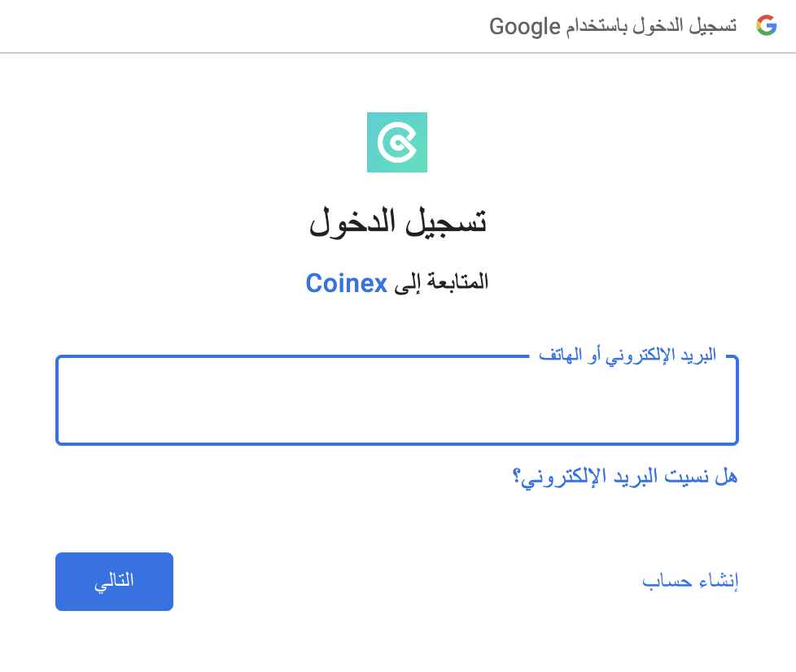The image size is (796, 672).
Task: Click the blue التالي next button
Action: point(114,582)
